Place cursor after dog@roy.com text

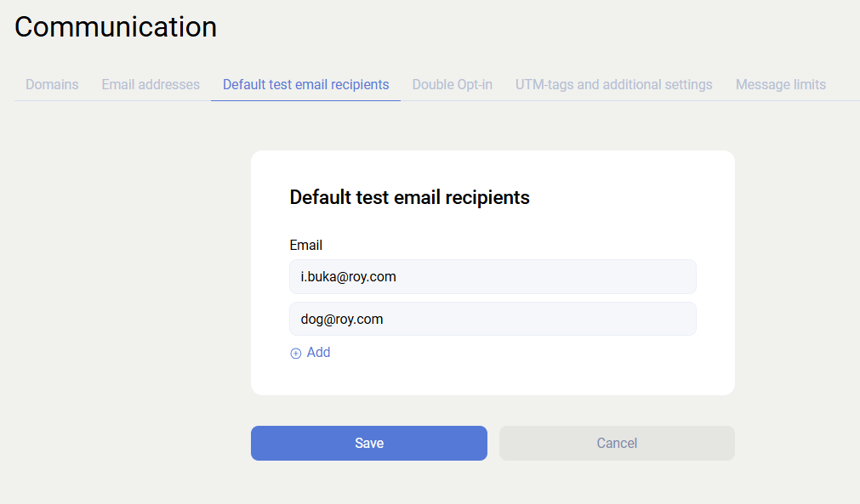pyautogui.click(x=384, y=320)
